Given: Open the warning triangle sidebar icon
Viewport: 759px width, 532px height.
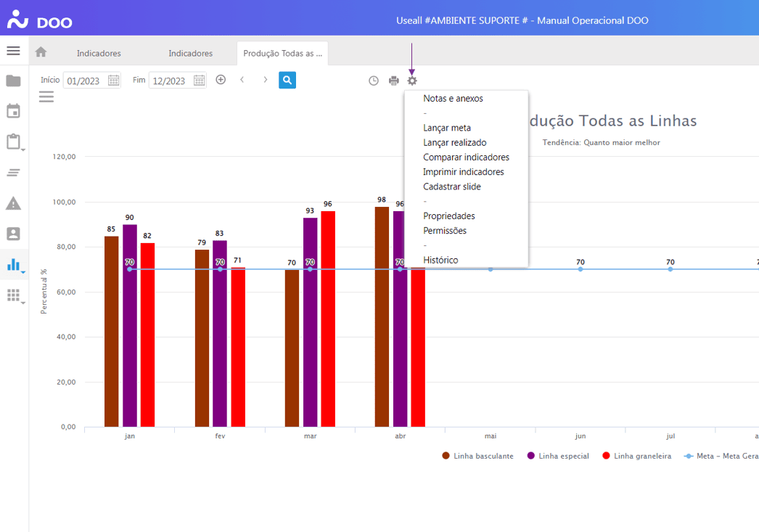Looking at the screenshot, I should pos(13,203).
